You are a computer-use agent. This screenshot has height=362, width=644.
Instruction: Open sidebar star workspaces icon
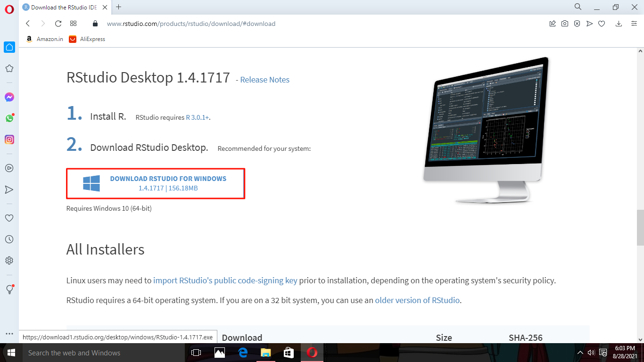point(9,69)
